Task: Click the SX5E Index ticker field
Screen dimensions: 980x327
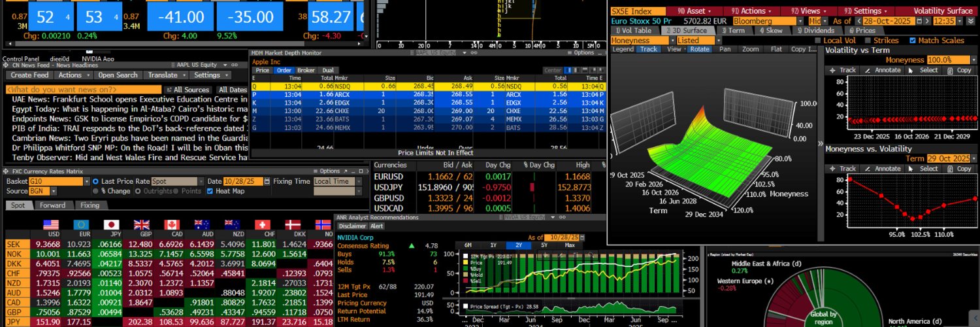Action: click(x=638, y=10)
